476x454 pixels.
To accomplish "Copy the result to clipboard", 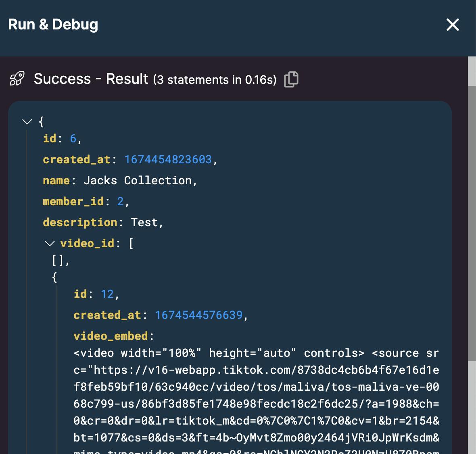I will tap(291, 79).
